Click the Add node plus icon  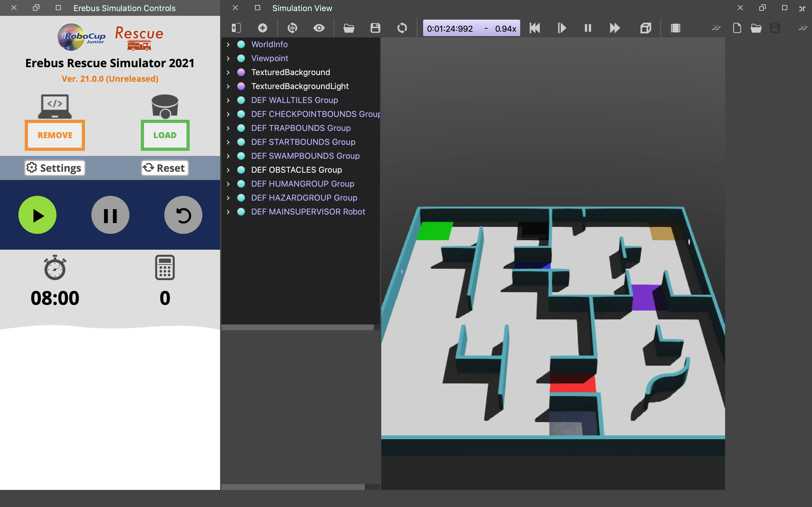point(262,28)
